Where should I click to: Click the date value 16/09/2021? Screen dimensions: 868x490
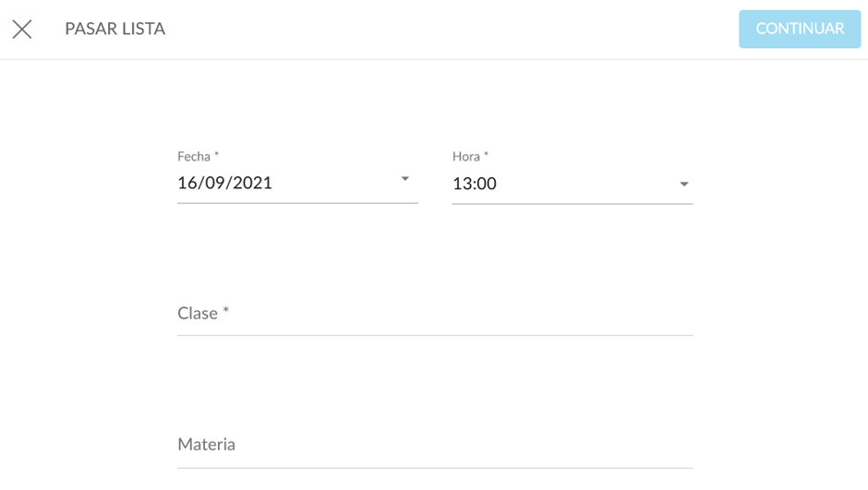224,183
